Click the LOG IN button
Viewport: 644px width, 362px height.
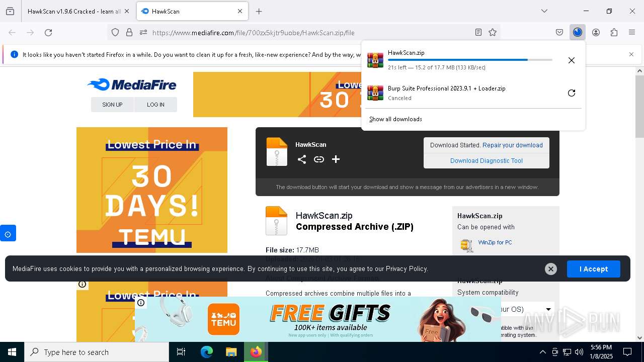(155, 105)
